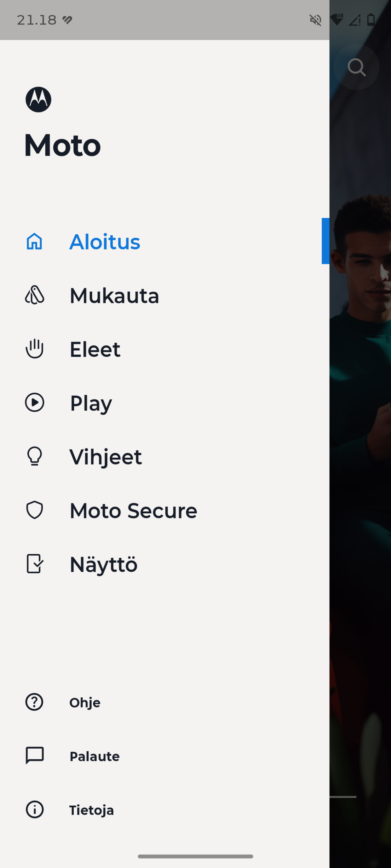Tap the play circle icon
This screenshot has width=391, height=868.
(x=35, y=402)
